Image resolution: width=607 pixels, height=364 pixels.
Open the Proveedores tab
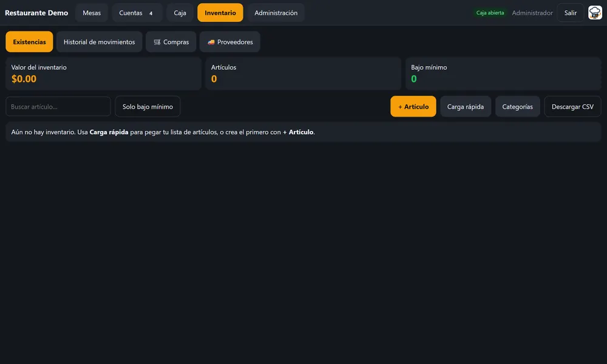coord(230,42)
